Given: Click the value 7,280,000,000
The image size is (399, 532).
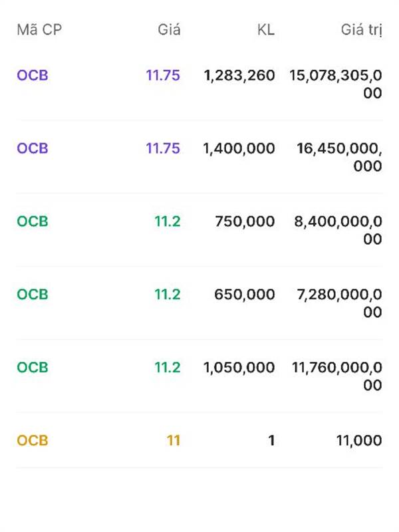Looking at the screenshot, I should point(338,303).
